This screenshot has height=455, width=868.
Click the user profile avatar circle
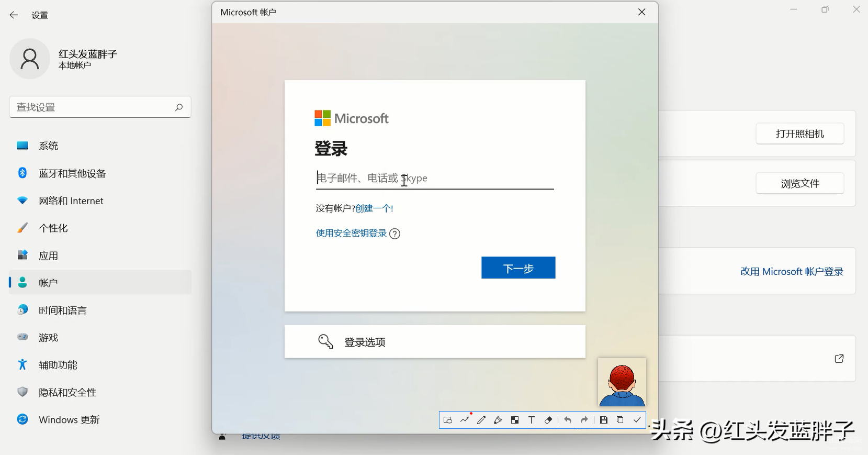click(30, 59)
